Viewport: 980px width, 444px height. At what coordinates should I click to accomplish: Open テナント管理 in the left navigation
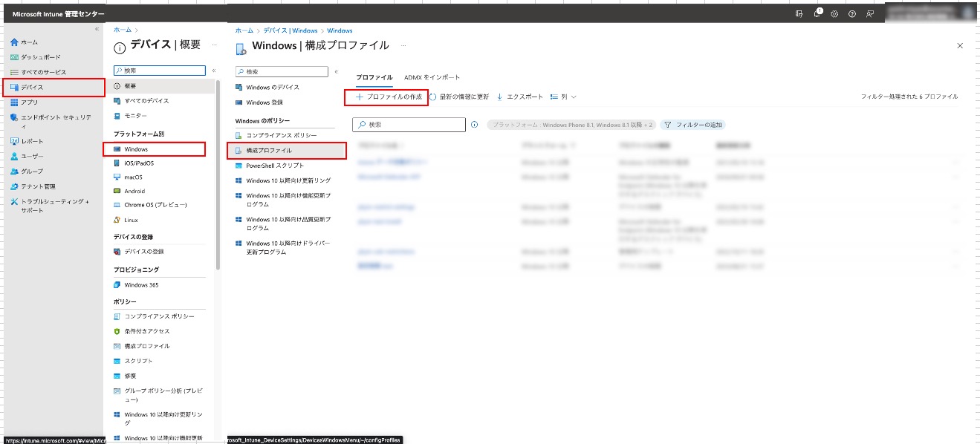point(33,186)
